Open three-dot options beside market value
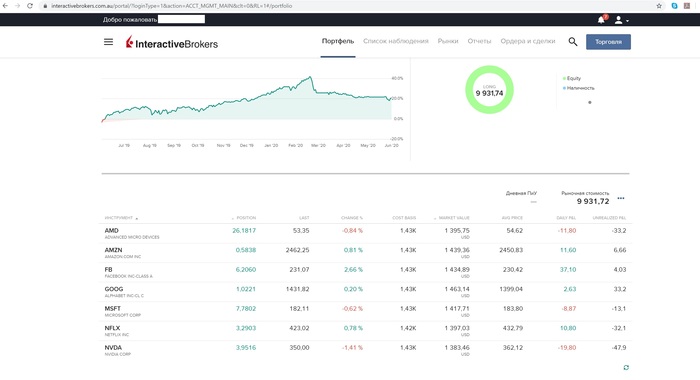 coord(621,198)
